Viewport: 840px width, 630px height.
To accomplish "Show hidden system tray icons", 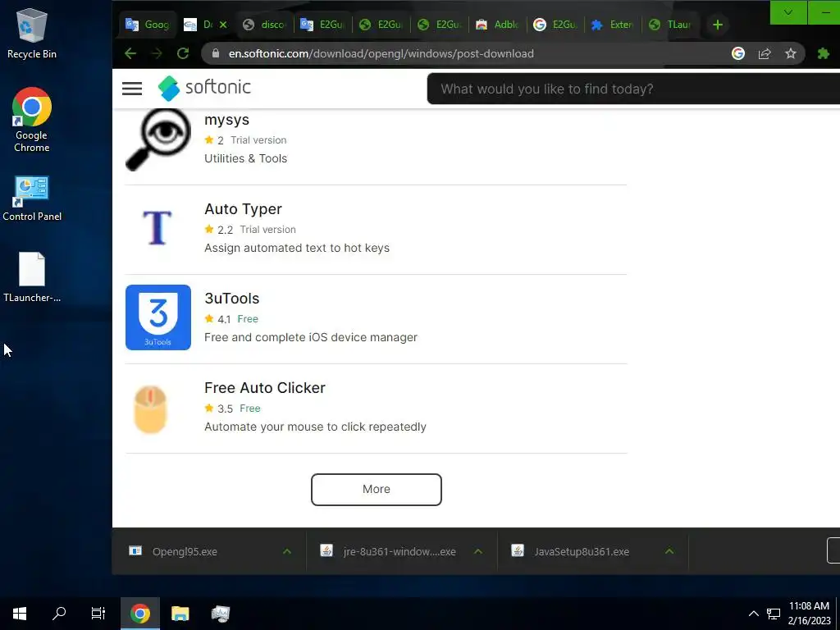I will point(753,614).
